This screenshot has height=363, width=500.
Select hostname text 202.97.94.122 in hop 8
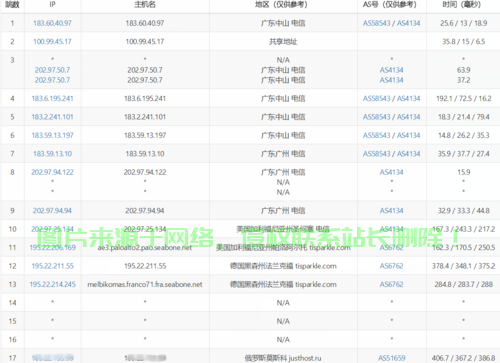(145, 172)
